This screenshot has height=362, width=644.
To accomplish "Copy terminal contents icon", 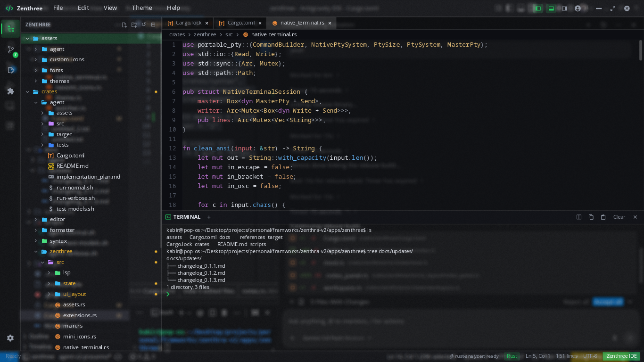I will (591, 217).
